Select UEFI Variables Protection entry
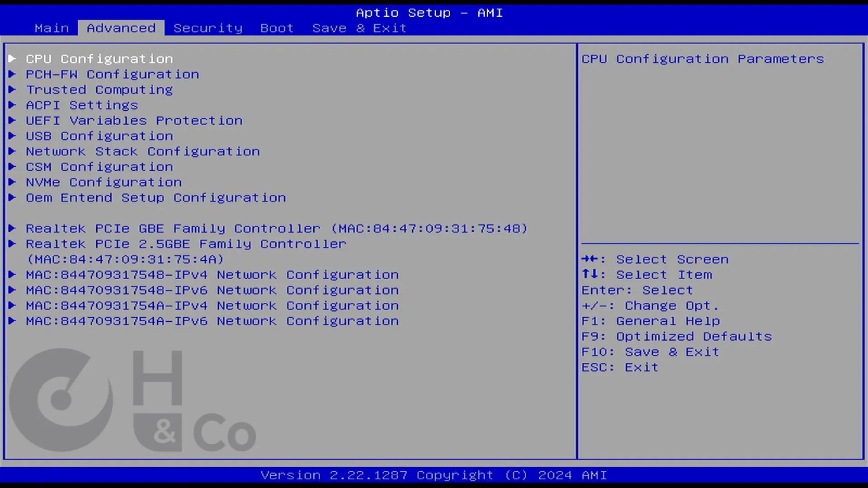Screen dimensions: 868x488 point(133,120)
